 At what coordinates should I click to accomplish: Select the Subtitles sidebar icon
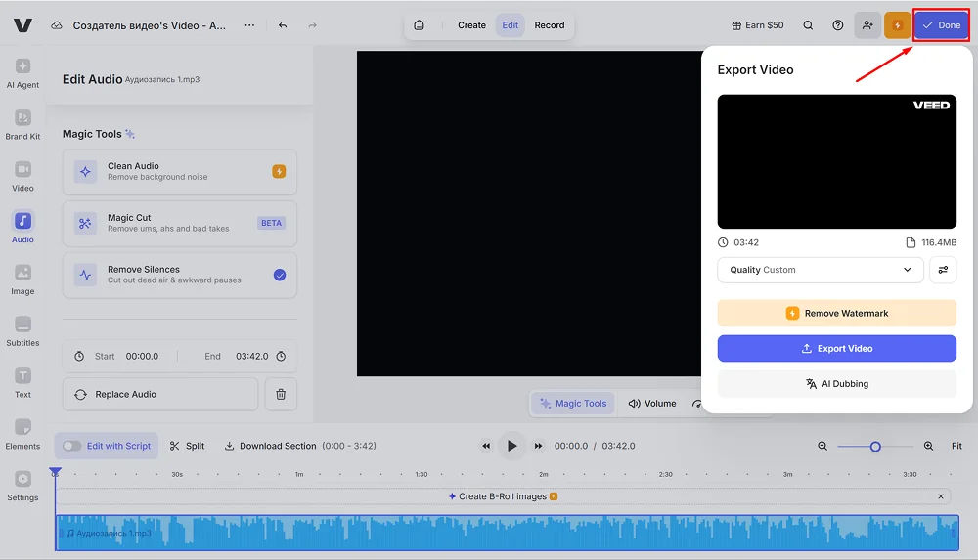click(22, 330)
